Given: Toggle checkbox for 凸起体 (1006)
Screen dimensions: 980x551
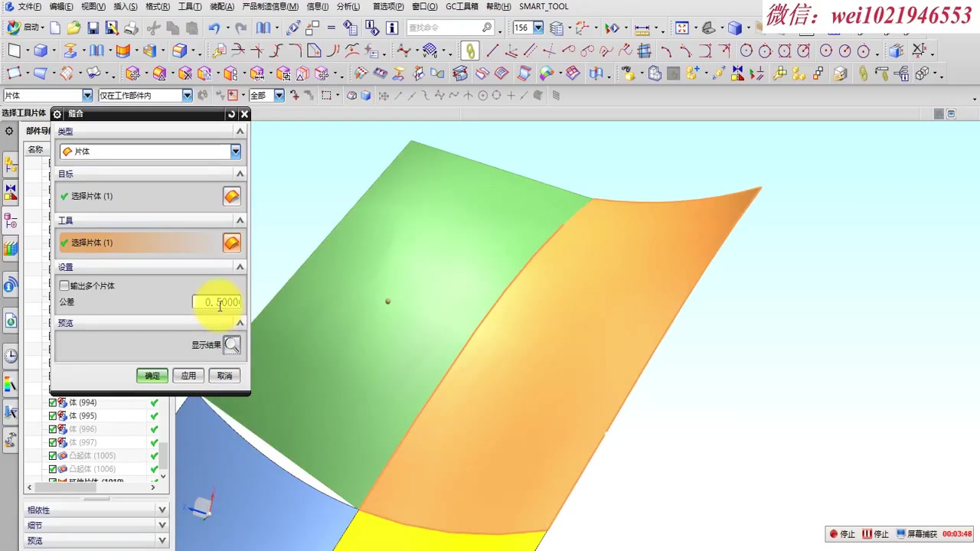Looking at the screenshot, I should click(53, 469).
